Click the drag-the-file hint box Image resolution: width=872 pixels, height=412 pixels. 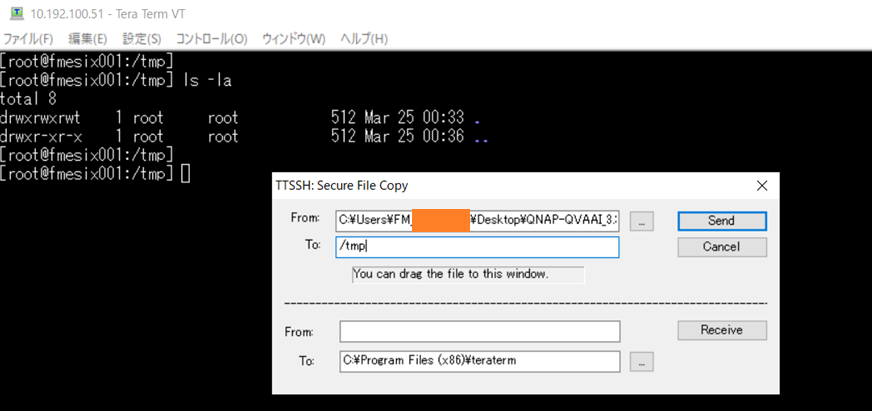point(468,273)
